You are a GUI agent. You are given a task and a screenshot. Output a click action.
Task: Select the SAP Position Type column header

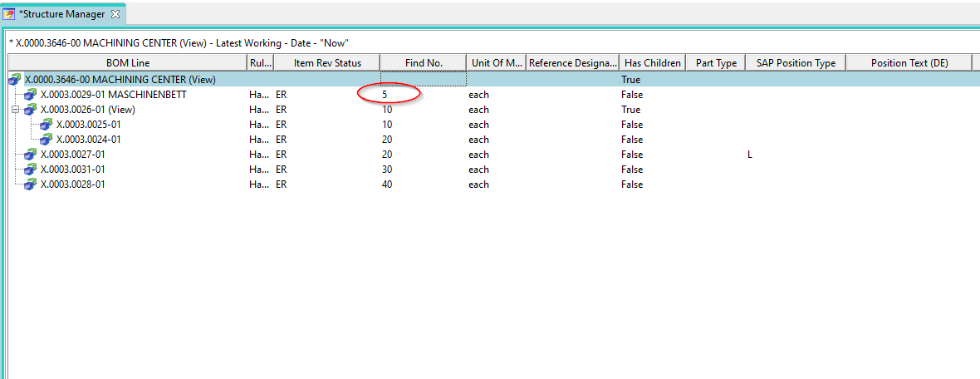pyautogui.click(x=795, y=63)
